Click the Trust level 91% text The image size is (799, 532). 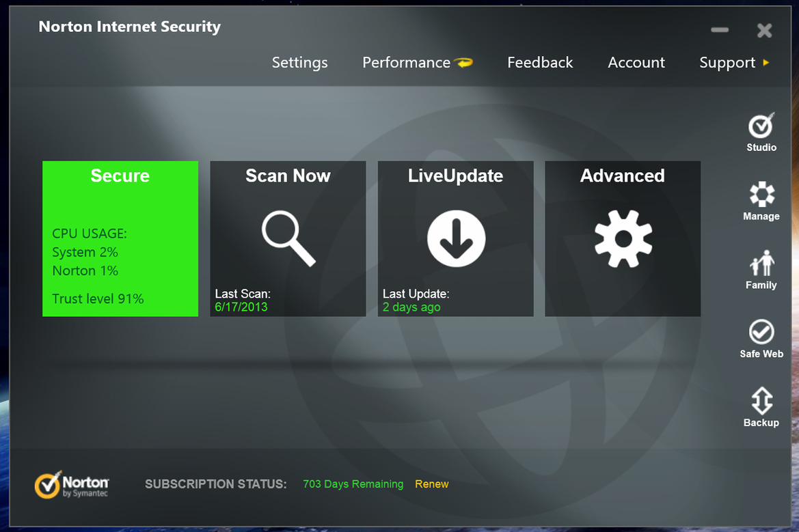[98, 299]
